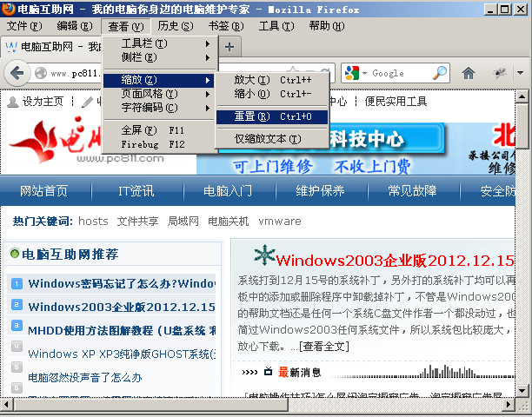Click the vertical scrollbar up arrow
Viewport: 532px width, 417px height.
522,97
